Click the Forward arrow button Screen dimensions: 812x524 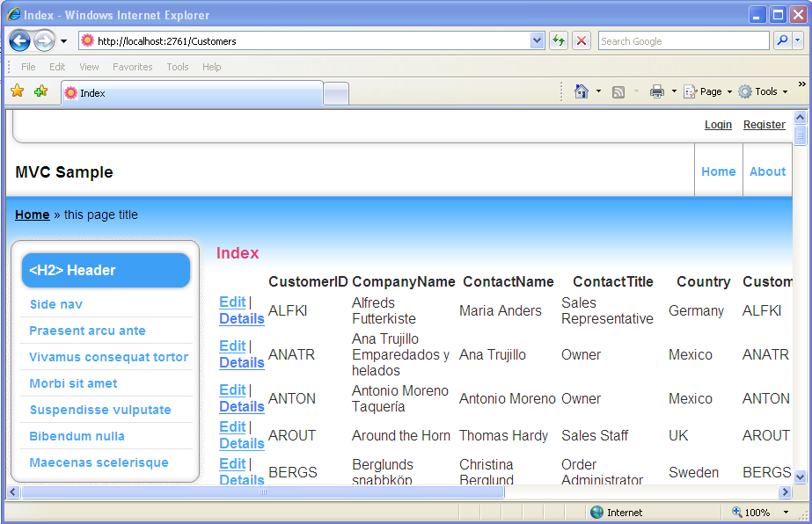45,41
